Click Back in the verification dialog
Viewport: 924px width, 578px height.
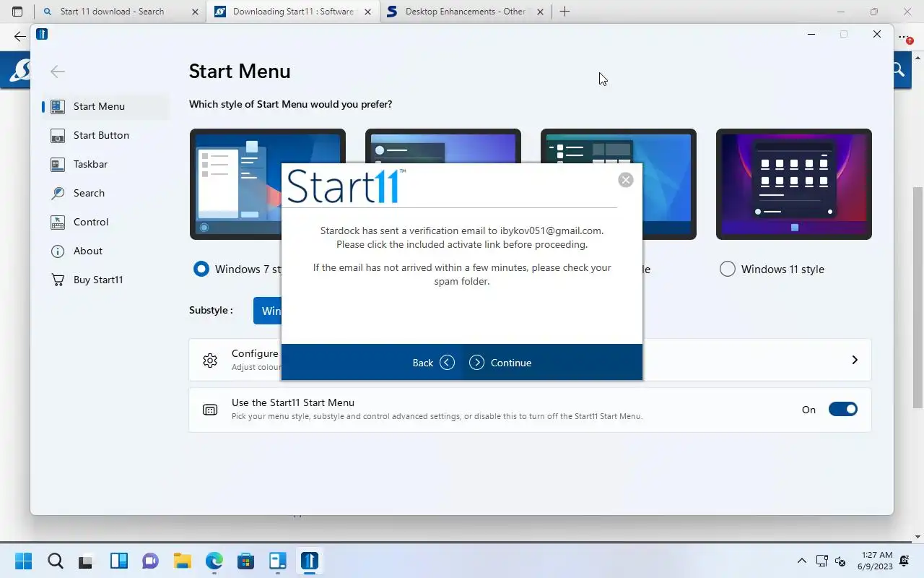[433, 363]
